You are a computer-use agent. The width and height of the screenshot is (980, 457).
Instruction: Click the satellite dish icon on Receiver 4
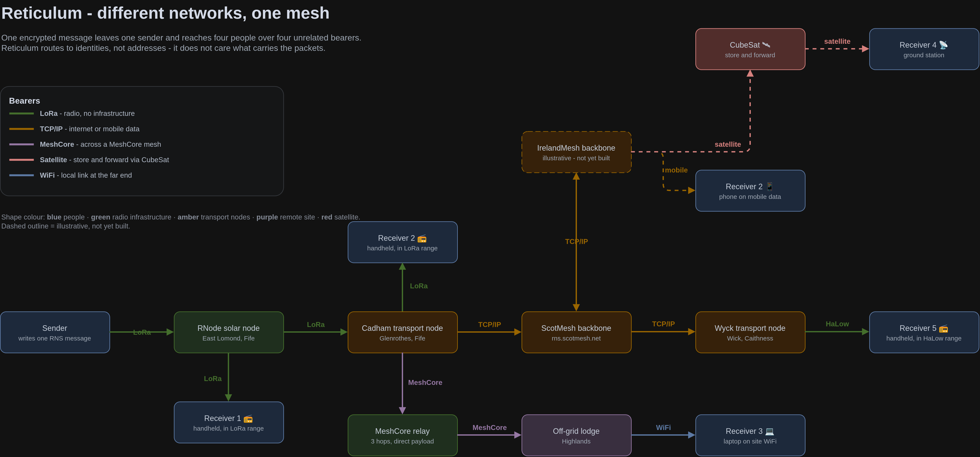[943, 45]
